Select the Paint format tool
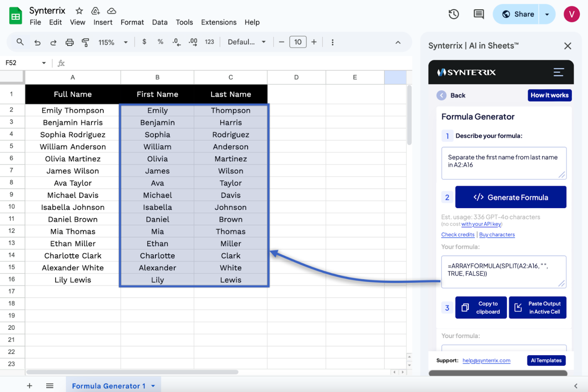The width and height of the screenshot is (588, 392). coord(85,42)
